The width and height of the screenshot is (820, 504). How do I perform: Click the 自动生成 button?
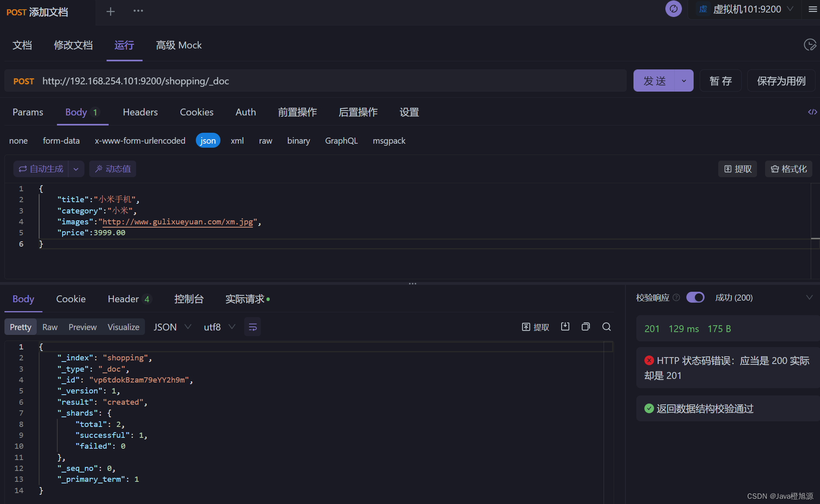(41, 169)
